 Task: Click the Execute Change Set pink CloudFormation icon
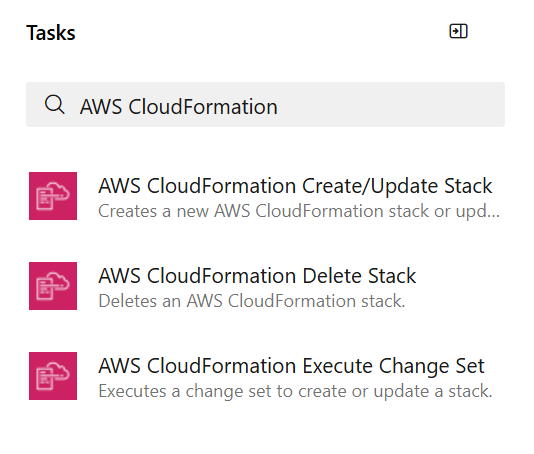[53, 376]
